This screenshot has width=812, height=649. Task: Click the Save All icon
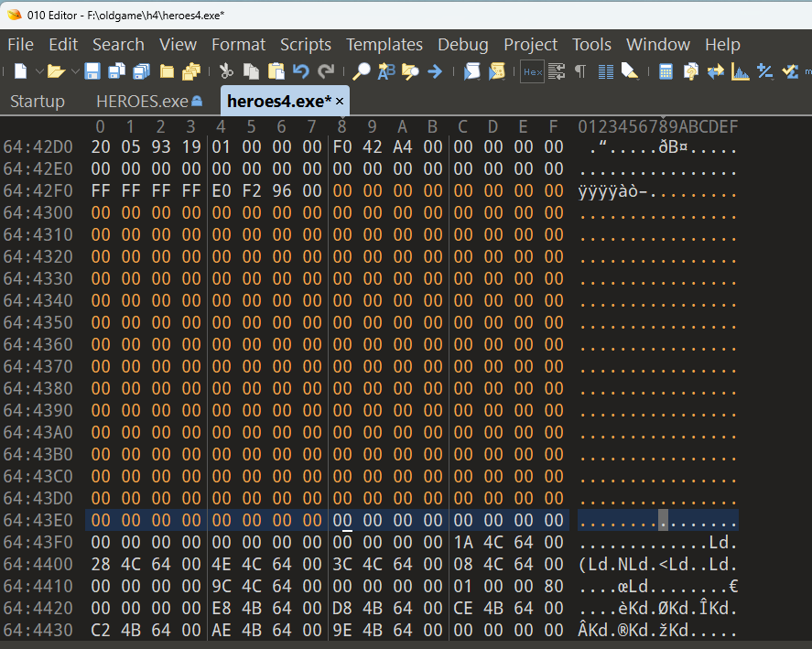(x=141, y=71)
